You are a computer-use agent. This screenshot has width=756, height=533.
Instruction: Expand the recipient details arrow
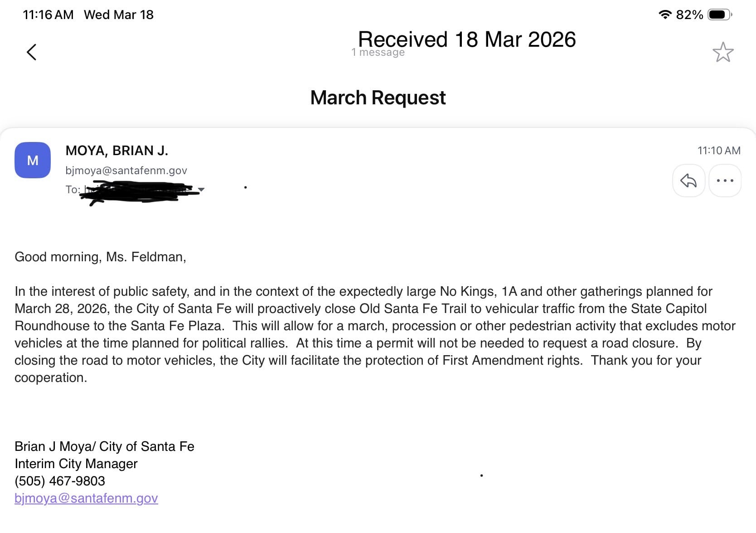(202, 189)
